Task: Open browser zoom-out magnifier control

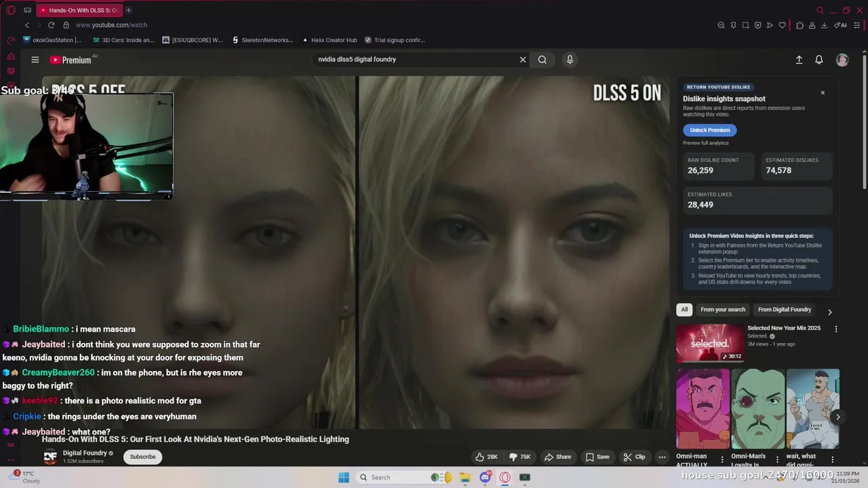Action: tap(721, 25)
